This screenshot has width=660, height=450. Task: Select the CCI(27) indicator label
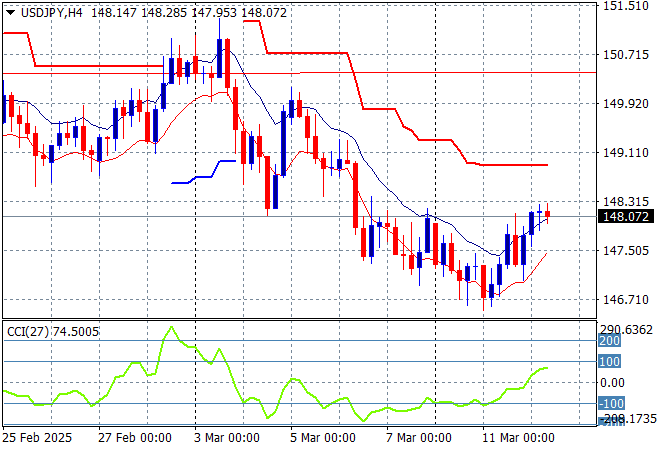(x=26, y=331)
